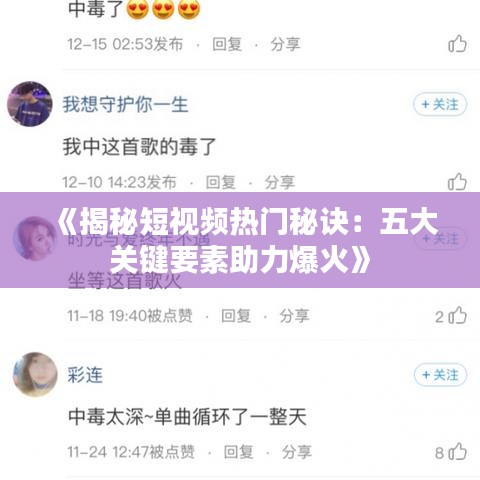The width and height of the screenshot is (480, 480).
Task: Like the comment posted 12-15 02:53
Action: (x=457, y=44)
